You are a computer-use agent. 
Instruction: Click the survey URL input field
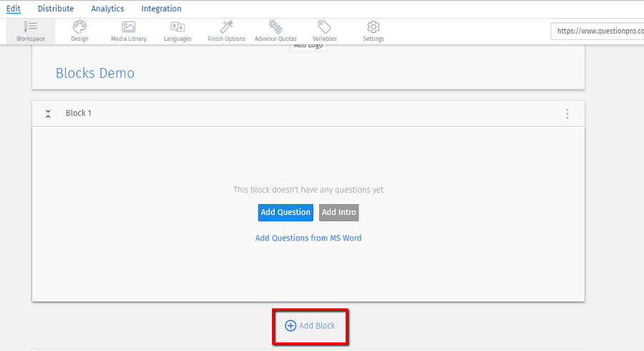click(x=597, y=31)
